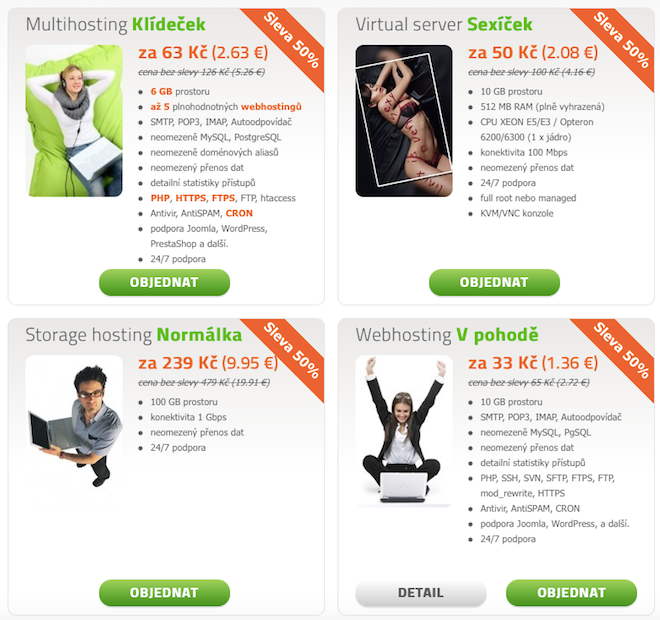Click the 'za 239 Kč (9.95 €)' price
Image resolution: width=660 pixels, height=620 pixels.
coord(208,363)
